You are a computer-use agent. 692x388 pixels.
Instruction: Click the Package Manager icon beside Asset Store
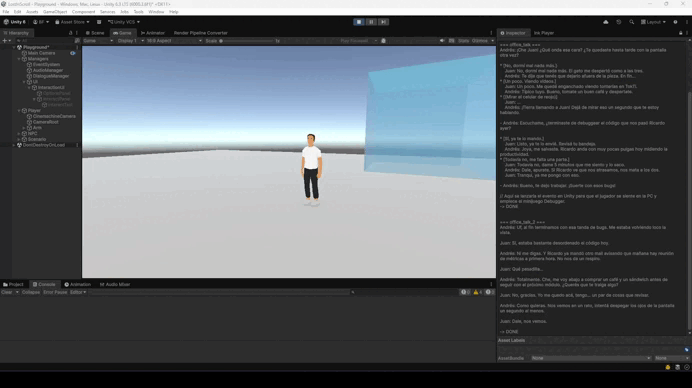pos(99,22)
